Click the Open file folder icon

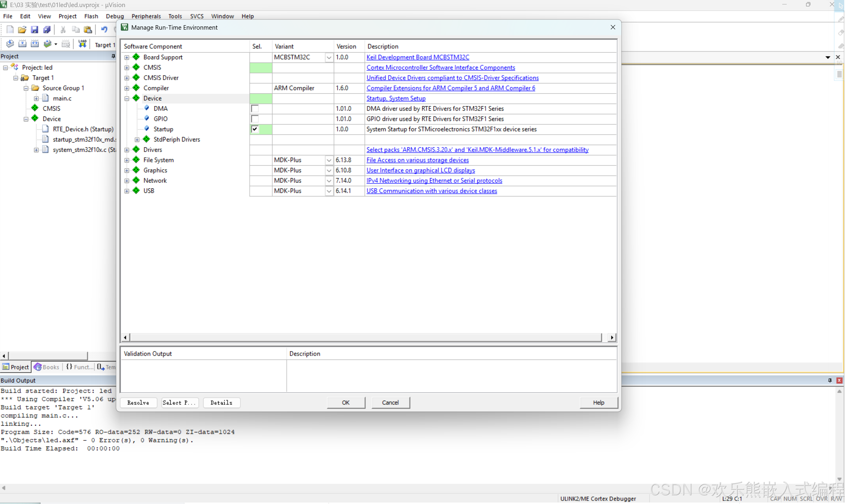22,30
